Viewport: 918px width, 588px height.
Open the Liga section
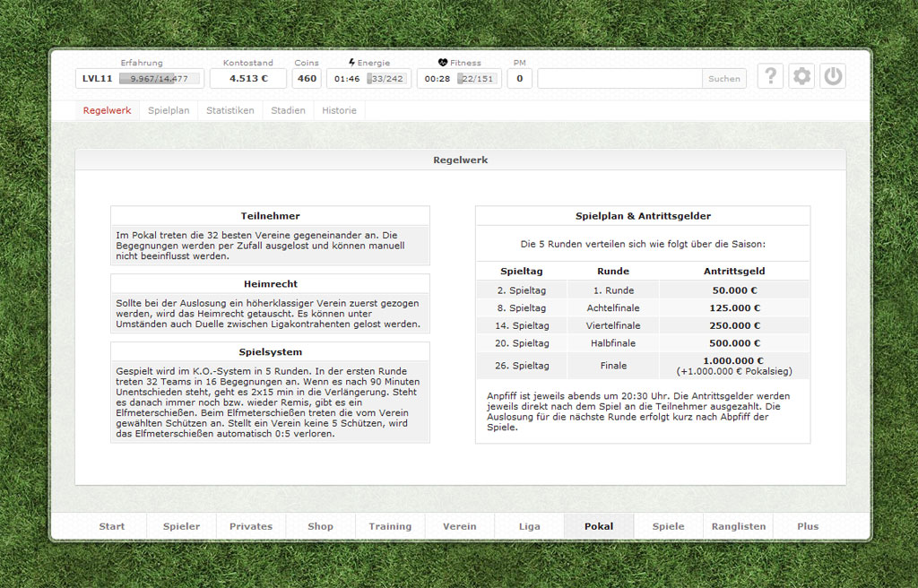point(529,526)
